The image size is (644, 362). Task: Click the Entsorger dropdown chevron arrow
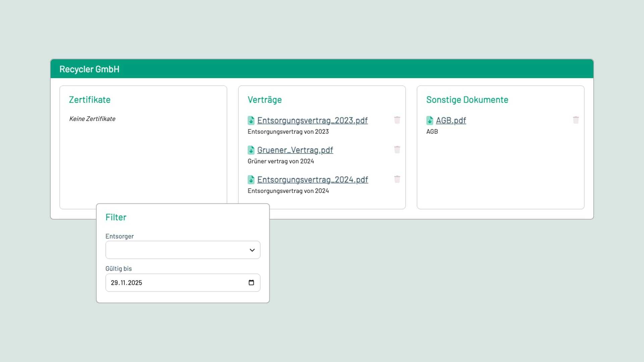pyautogui.click(x=252, y=250)
